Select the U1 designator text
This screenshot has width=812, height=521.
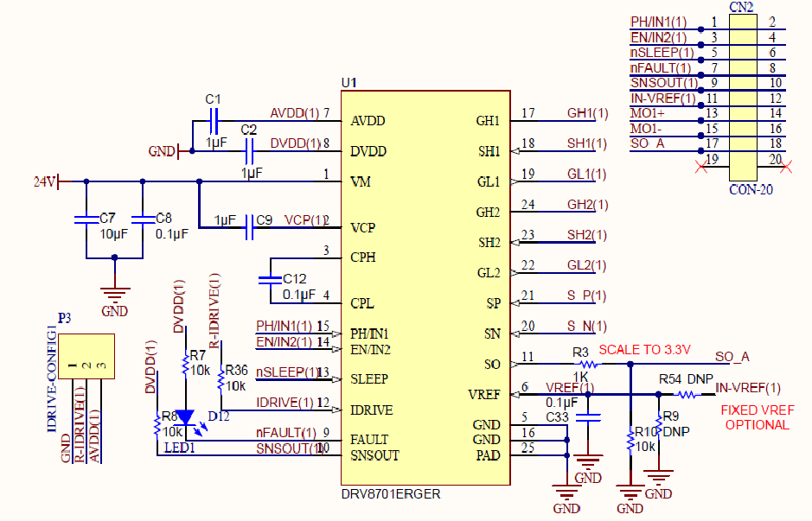point(349,83)
